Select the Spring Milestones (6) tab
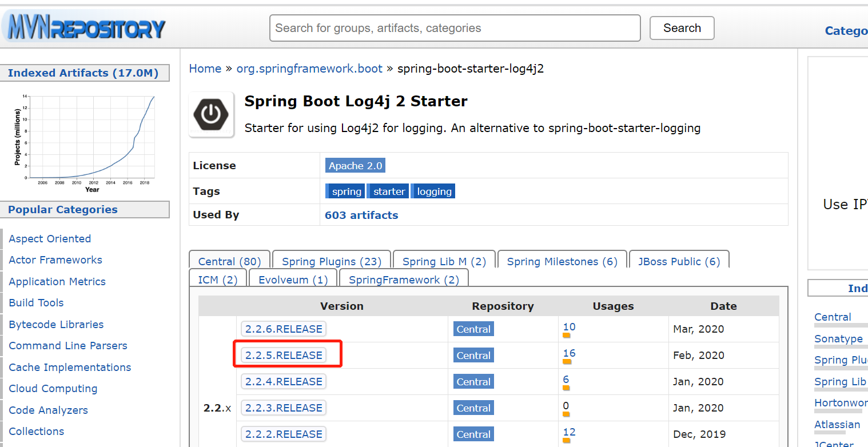 (x=562, y=261)
